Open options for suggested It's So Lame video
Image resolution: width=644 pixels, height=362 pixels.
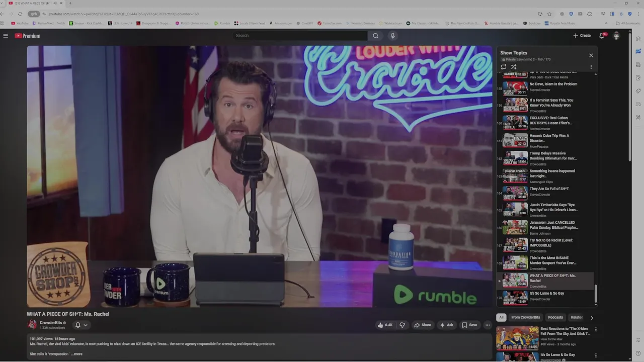pyautogui.click(x=596, y=355)
